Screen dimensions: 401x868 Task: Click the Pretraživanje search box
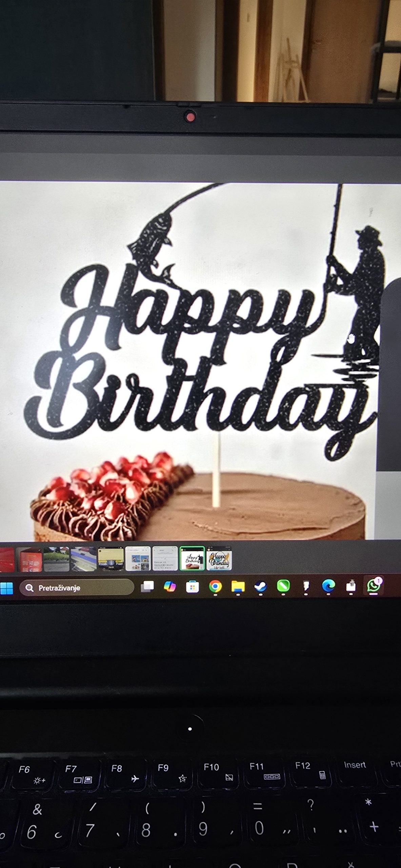[77, 588]
